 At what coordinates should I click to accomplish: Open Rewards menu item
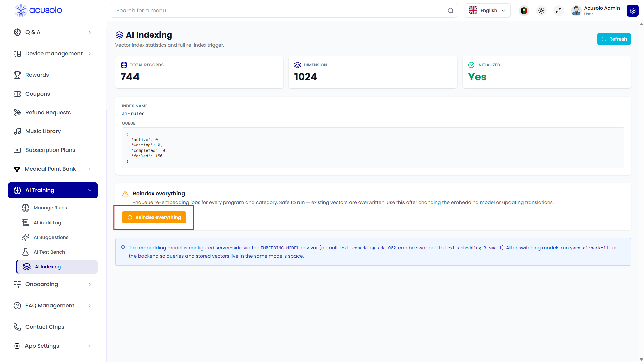pos(53,75)
